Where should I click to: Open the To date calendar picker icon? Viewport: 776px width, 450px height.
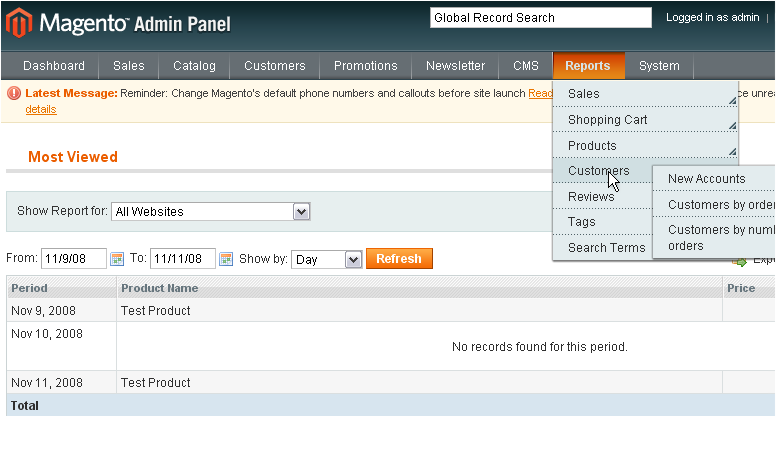pos(225,259)
